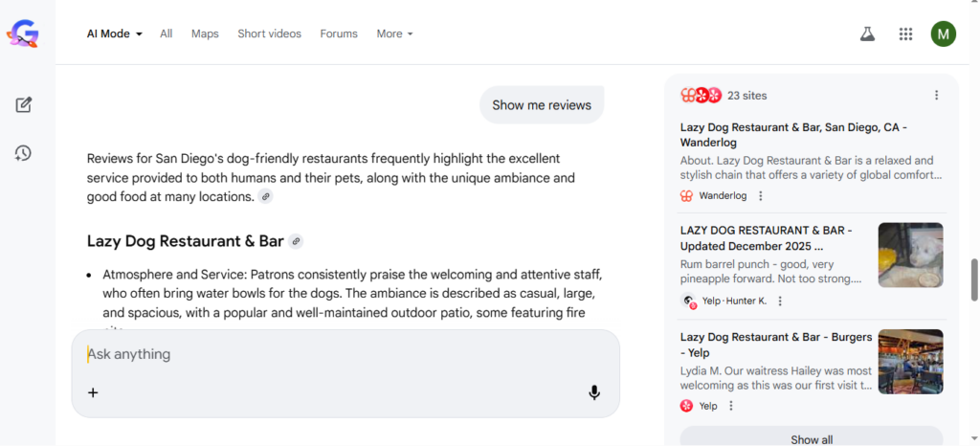Click the Google logo icon
This screenshot has height=446, width=980.
[23, 34]
